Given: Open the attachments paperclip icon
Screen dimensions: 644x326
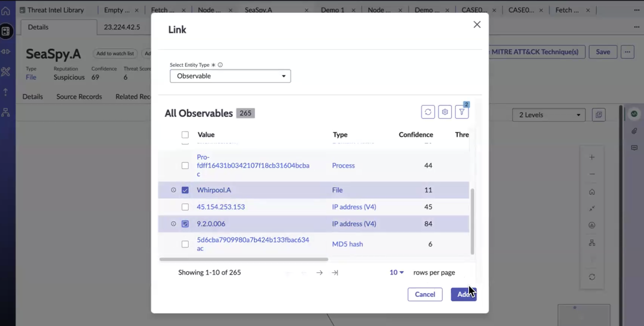Looking at the screenshot, I should click(x=634, y=131).
